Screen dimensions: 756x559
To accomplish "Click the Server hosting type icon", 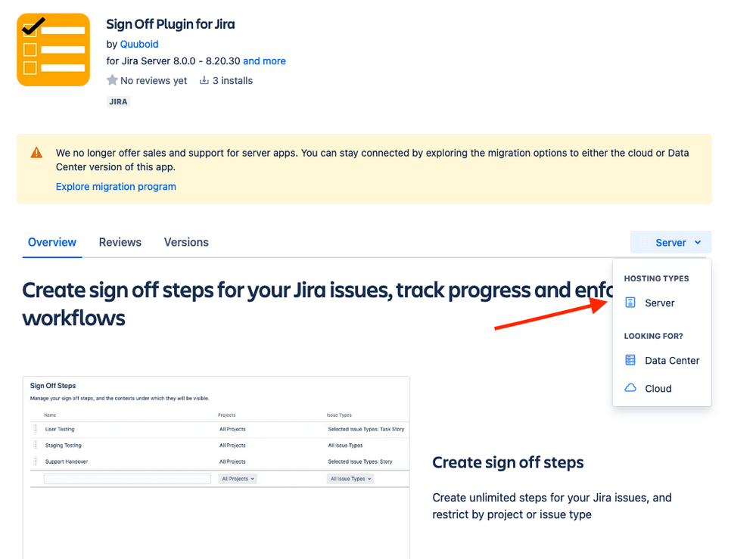I will tap(630, 303).
